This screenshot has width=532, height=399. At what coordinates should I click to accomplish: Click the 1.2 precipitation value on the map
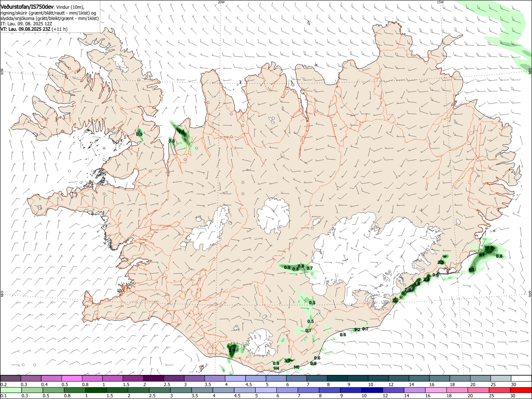tap(357, 330)
